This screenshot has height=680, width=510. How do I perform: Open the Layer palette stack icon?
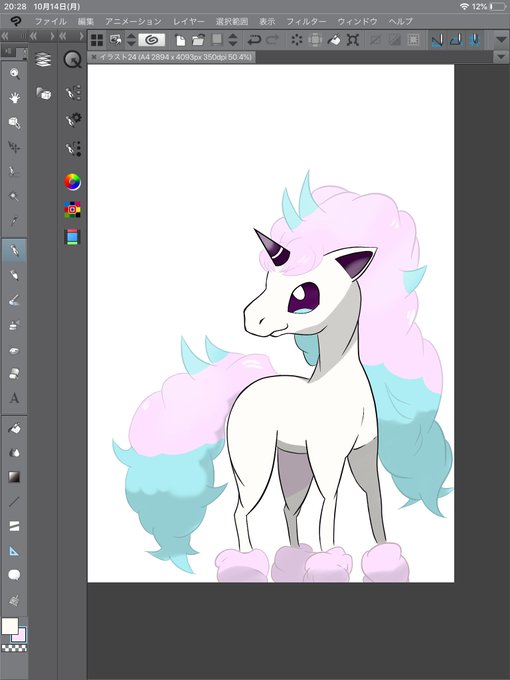(43, 59)
